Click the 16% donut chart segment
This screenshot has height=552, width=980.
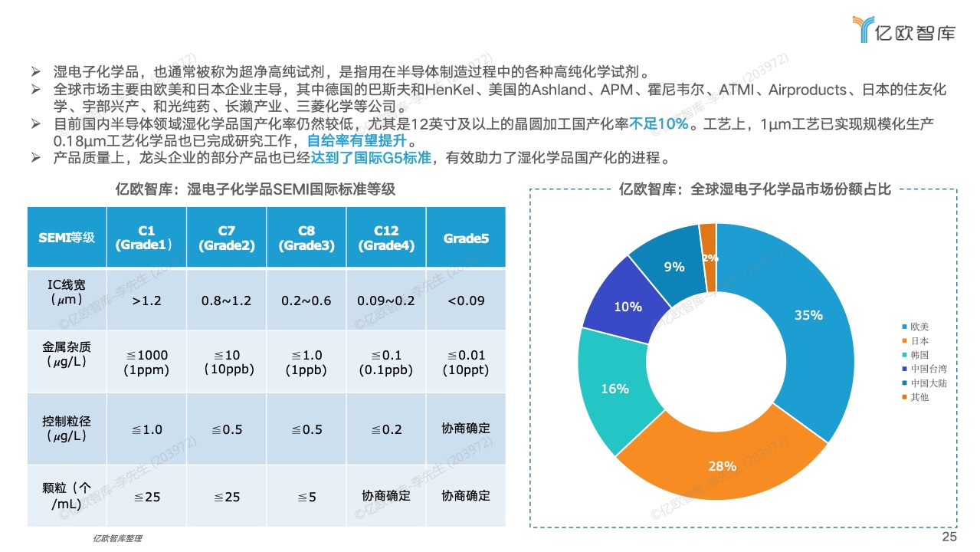(x=615, y=389)
